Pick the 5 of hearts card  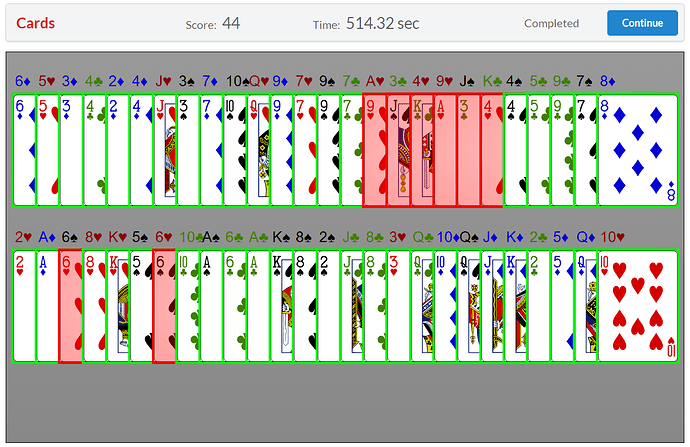coord(48,150)
